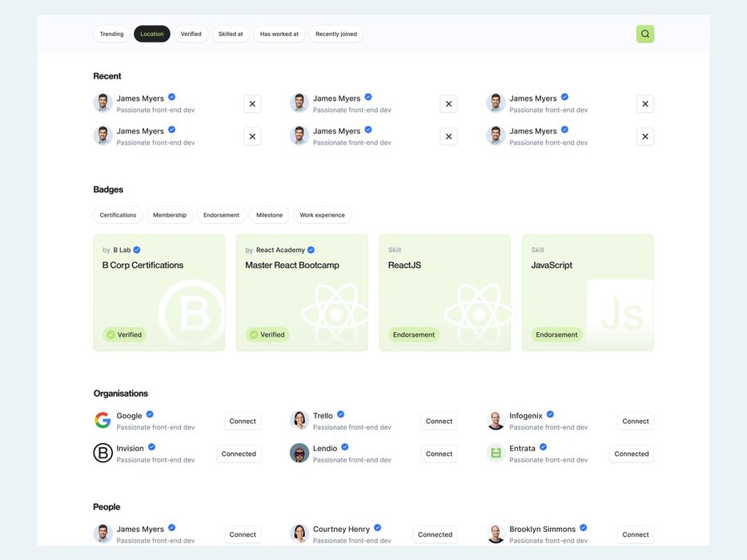The image size is (747, 560).
Task: Open the JavaScript skill badge card
Action: (587, 292)
